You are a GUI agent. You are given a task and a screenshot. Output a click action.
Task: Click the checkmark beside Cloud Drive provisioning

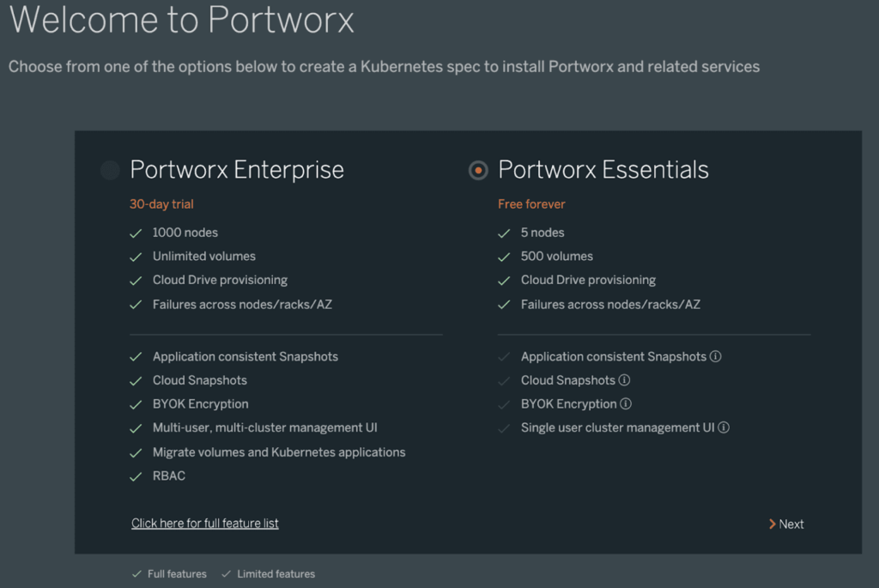[135, 280]
